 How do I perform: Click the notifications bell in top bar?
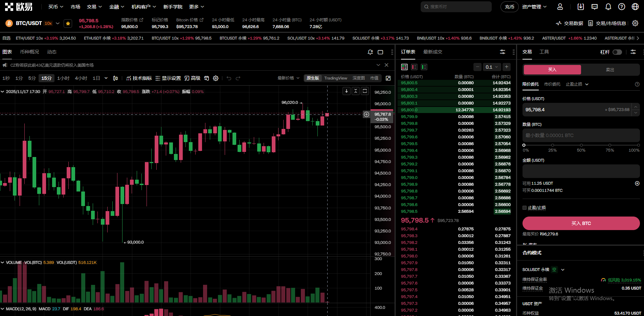[x=608, y=7]
